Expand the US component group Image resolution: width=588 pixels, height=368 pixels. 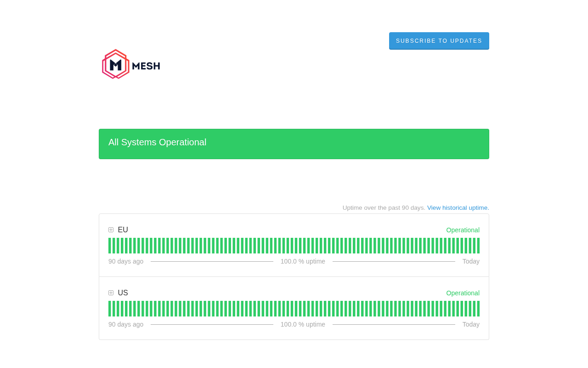click(111, 293)
